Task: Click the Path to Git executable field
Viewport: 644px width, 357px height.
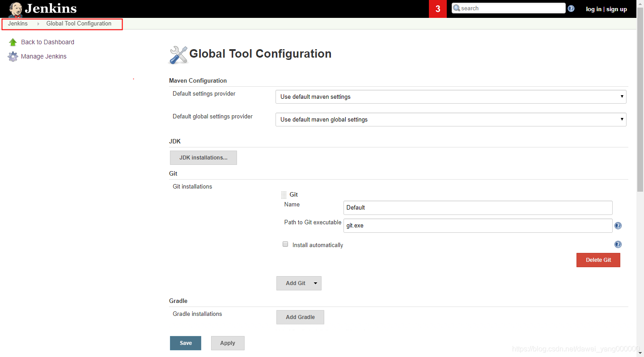Action: point(478,226)
